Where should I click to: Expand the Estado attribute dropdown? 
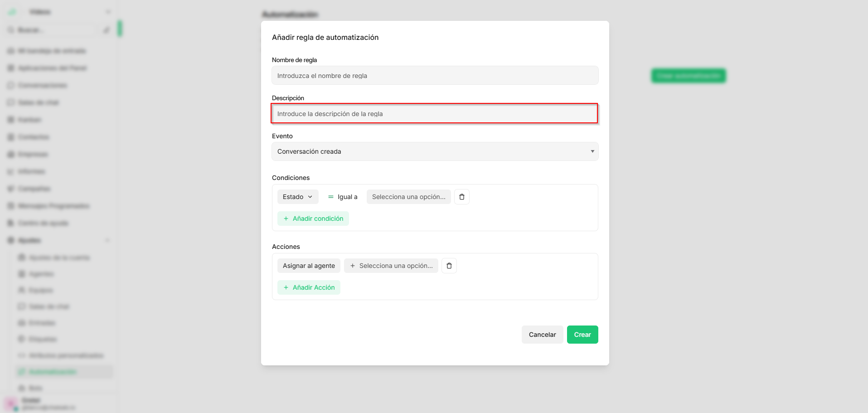coord(298,197)
